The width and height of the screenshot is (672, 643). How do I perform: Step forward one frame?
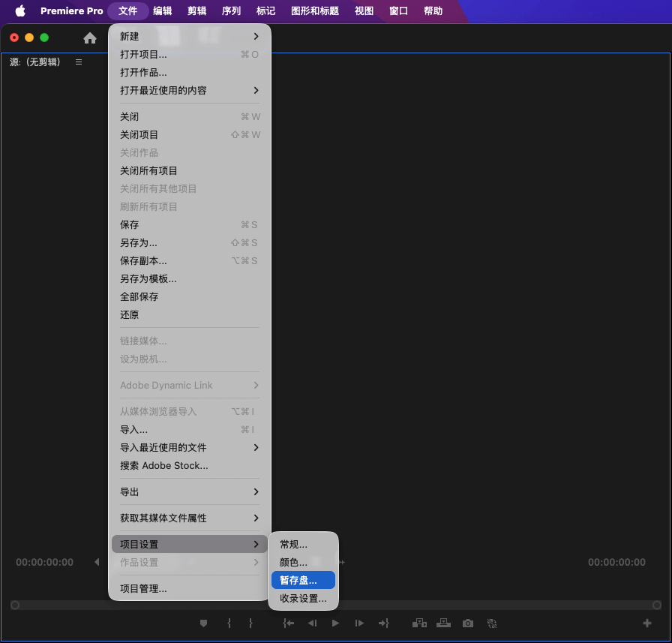tap(359, 623)
